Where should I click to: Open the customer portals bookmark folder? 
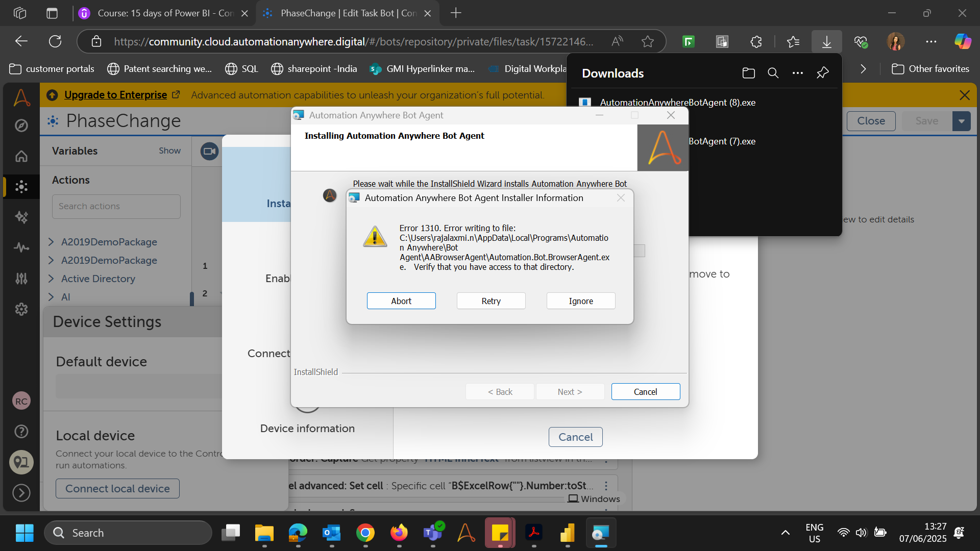(52, 69)
